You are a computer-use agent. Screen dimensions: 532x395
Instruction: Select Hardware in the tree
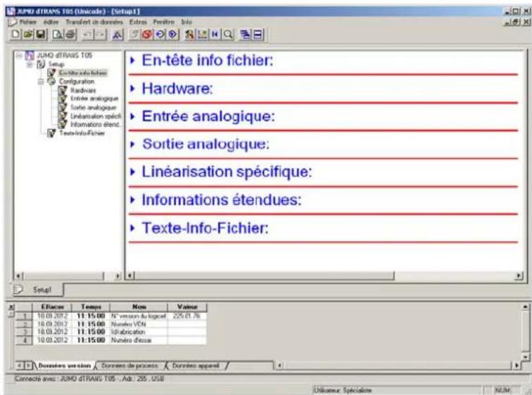click(83, 90)
